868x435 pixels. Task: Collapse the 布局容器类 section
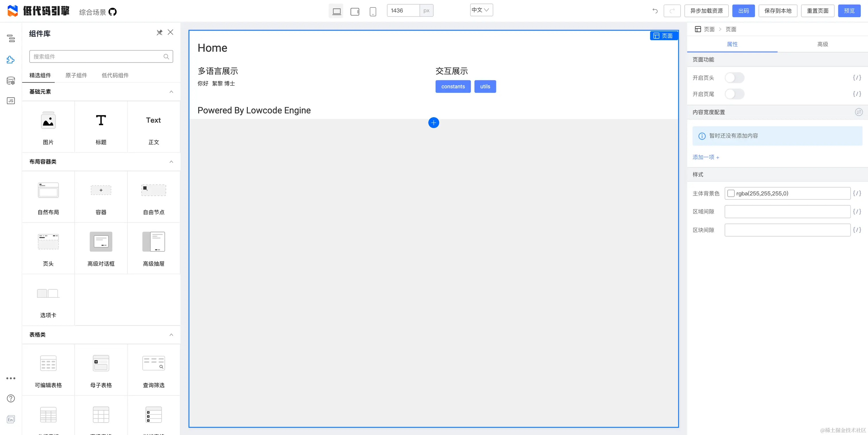tap(171, 162)
